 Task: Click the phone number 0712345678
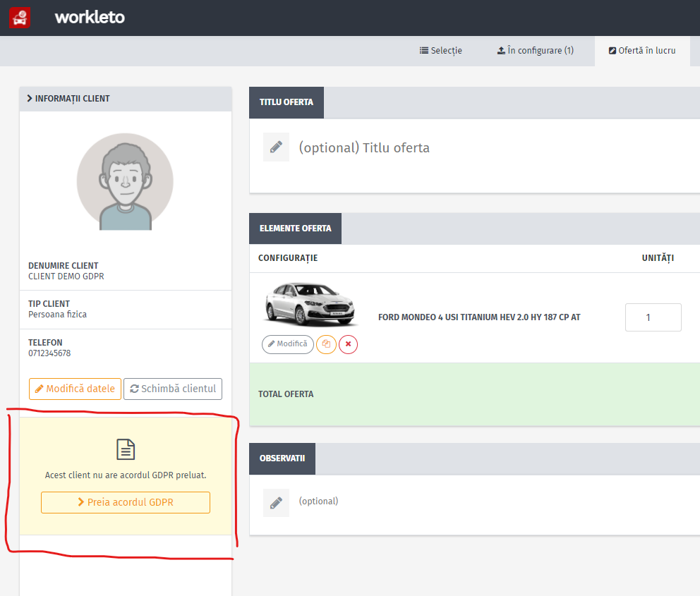(49, 353)
